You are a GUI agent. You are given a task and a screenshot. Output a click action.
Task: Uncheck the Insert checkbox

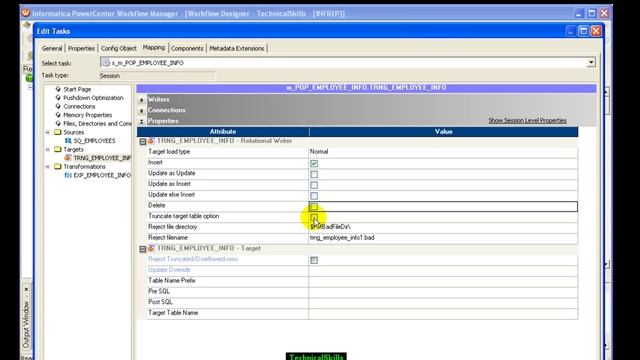click(314, 164)
